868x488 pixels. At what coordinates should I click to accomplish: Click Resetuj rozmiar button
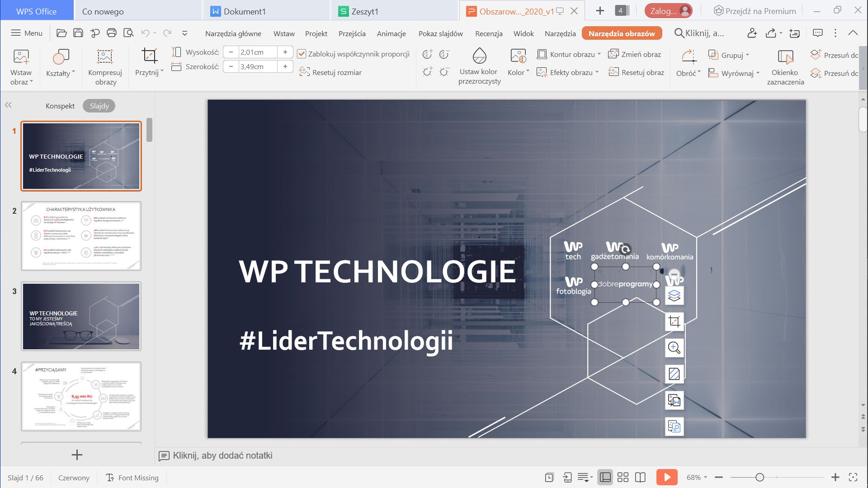330,72
